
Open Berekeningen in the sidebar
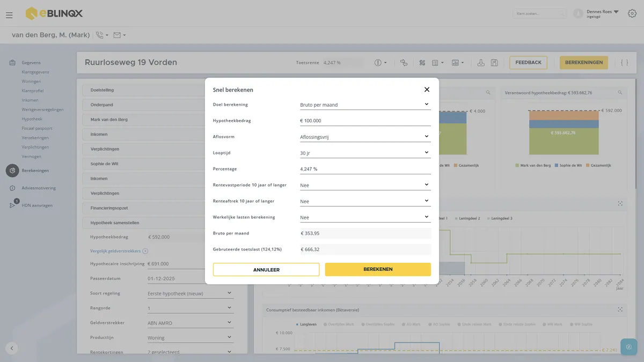(x=35, y=171)
